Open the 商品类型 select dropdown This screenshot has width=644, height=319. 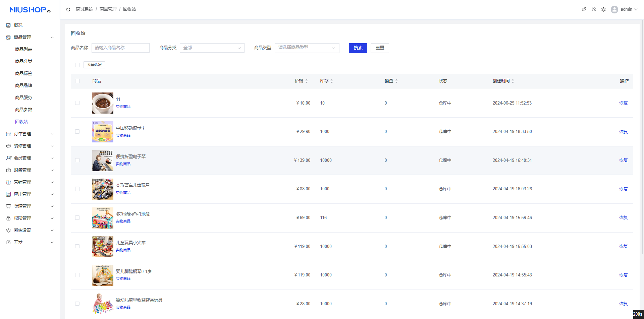click(307, 48)
